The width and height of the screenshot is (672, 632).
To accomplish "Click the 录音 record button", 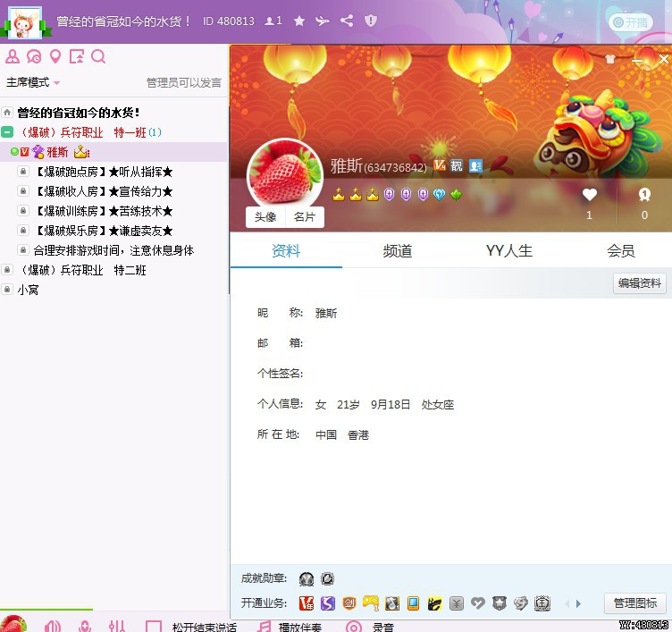I will point(369,627).
